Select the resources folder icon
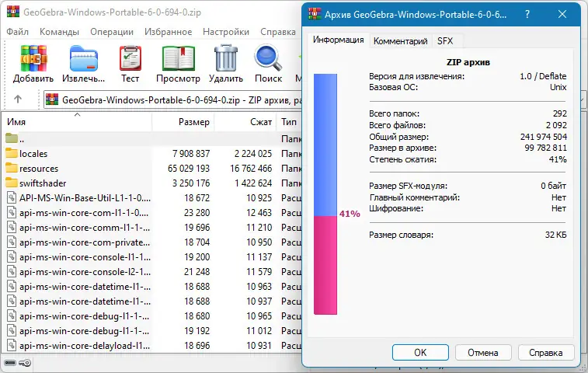Viewport: 588px width, 373px height. pos(12,168)
